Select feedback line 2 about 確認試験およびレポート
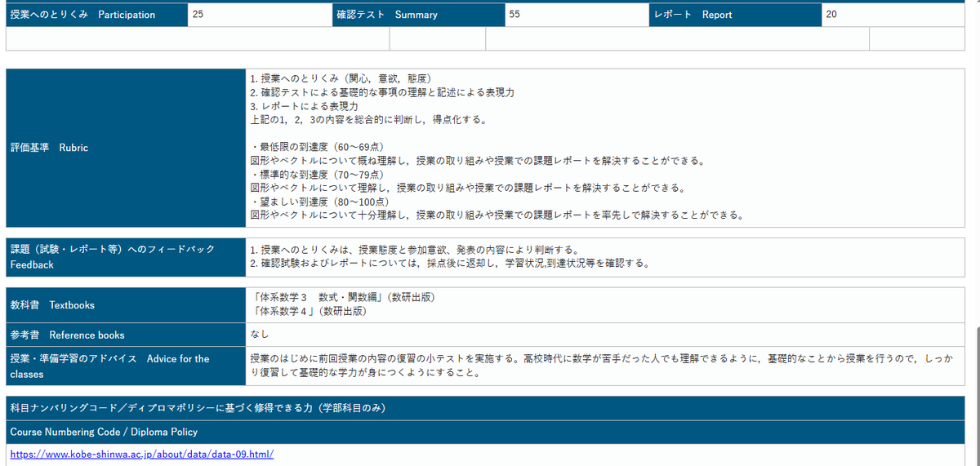Viewport: 980px width, 466px height. 451,263
